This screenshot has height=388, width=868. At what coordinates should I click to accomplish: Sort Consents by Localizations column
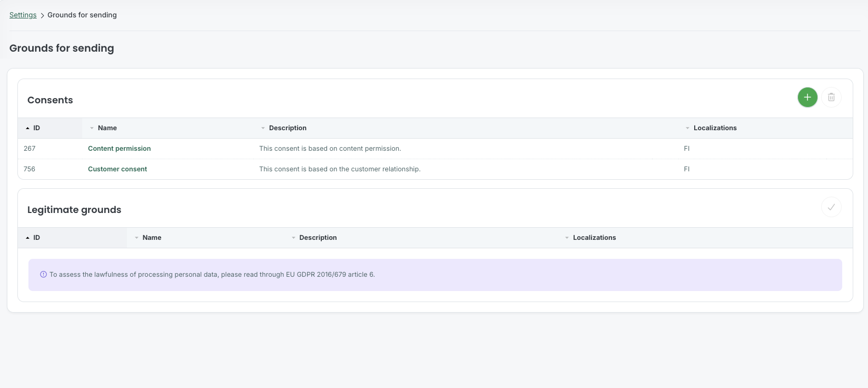pos(715,128)
